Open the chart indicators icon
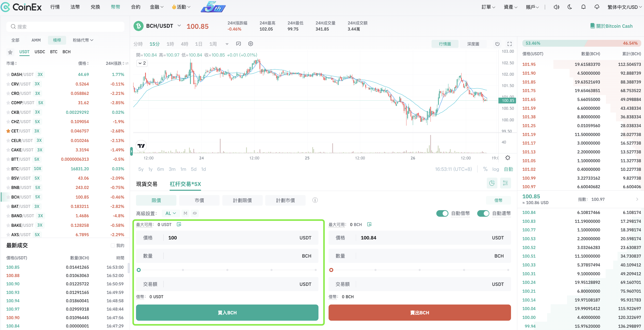This screenshot has width=644, height=330. pyautogui.click(x=238, y=44)
